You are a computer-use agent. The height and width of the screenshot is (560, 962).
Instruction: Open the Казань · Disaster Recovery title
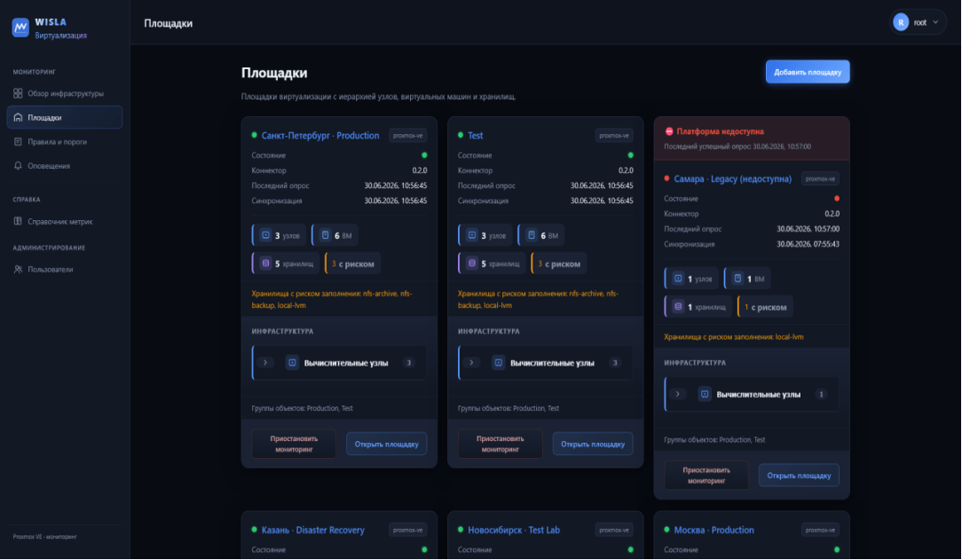pos(313,530)
